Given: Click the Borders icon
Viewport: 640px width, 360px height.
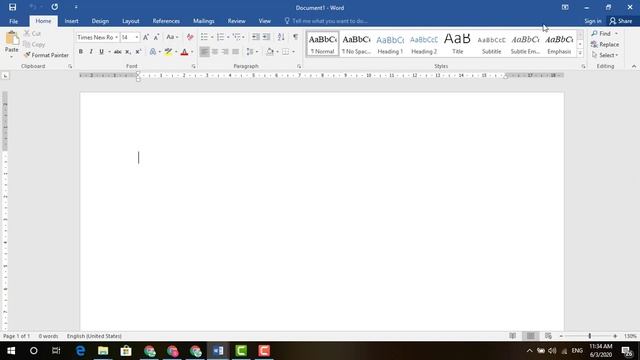Looking at the screenshot, I should click(x=286, y=52).
